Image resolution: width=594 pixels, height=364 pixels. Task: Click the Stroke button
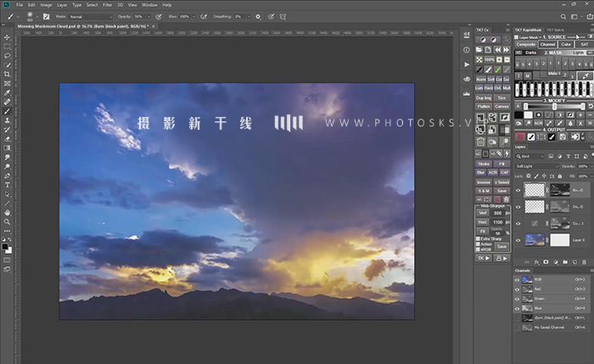[484, 164]
